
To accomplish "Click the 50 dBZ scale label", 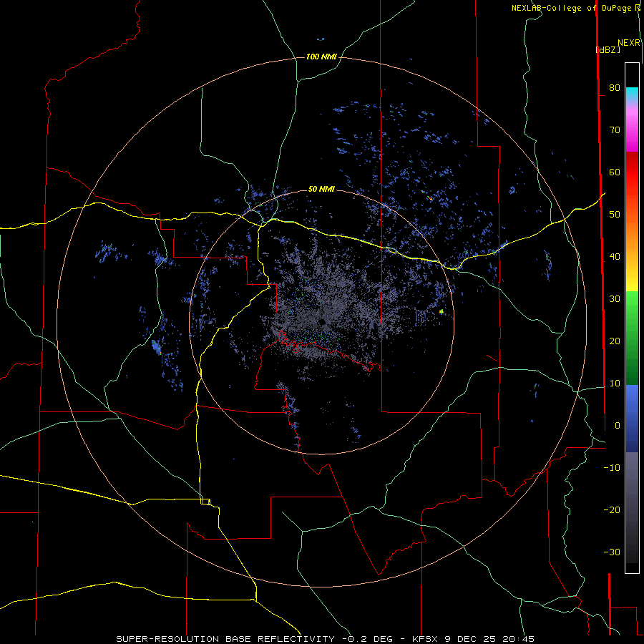I will tap(615, 215).
